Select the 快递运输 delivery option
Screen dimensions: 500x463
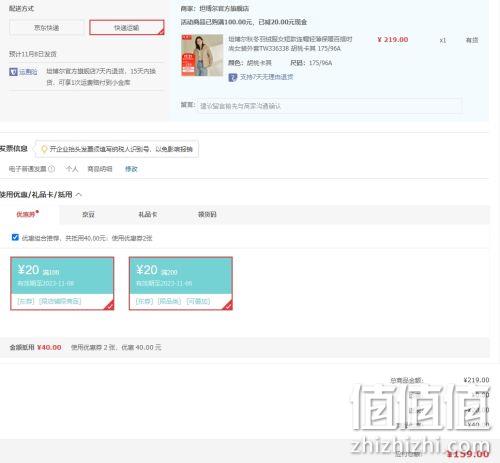point(127,28)
